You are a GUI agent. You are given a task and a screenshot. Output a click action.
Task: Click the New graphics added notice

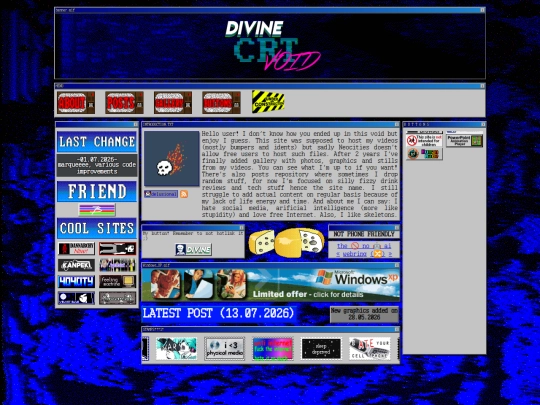(364, 314)
